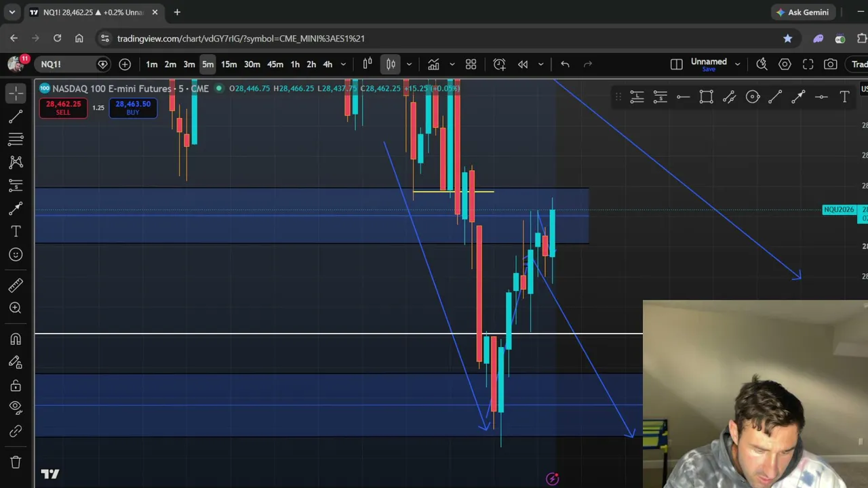Viewport: 868px width, 488px height.
Task: Open the user profile avatar menu
Action: 16,64
